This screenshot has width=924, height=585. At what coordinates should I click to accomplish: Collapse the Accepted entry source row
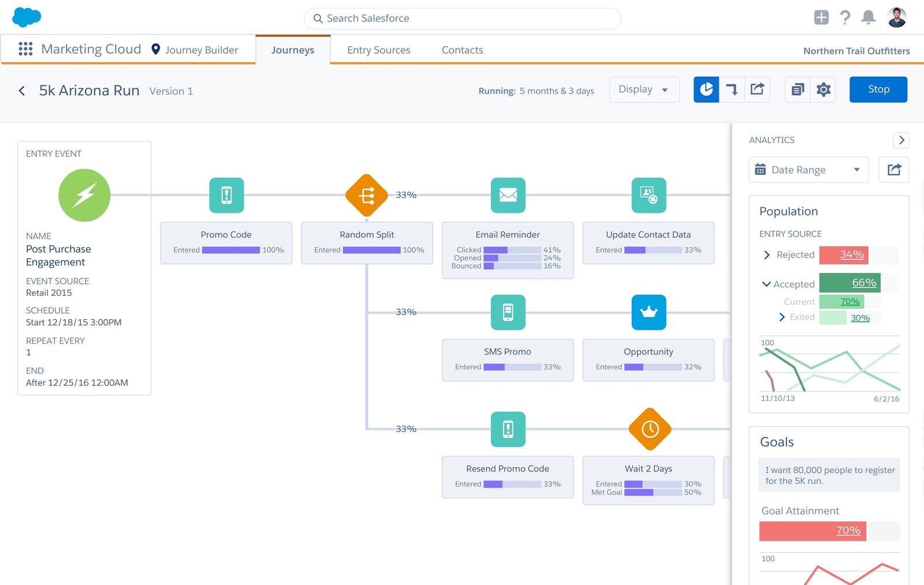[x=766, y=284]
